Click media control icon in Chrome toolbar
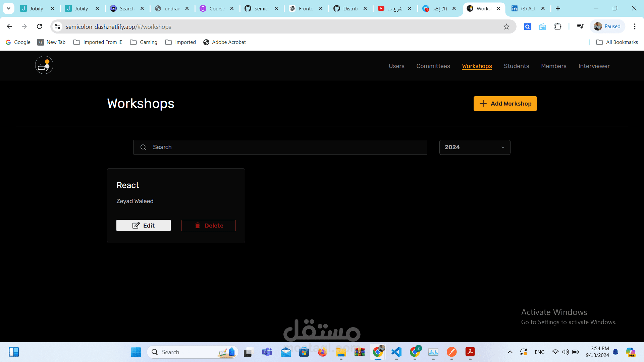Image resolution: width=644 pixels, height=362 pixels. pos(580,26)
